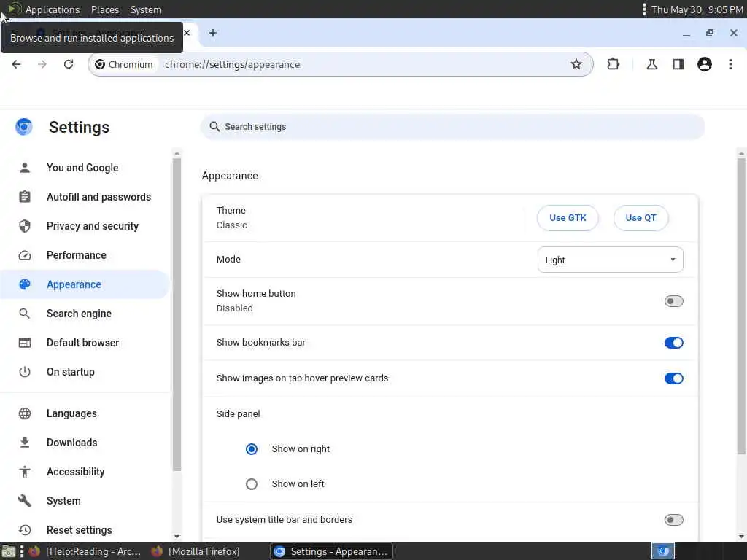Click the show desktop icon in taskbar
This screenshot has width=747, height=560.
(9, 551)
